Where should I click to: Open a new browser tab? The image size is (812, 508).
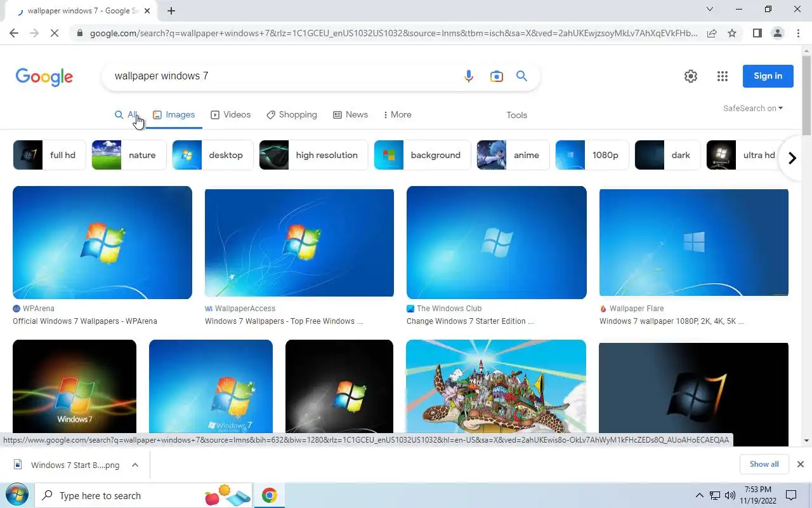coord(171,11)
